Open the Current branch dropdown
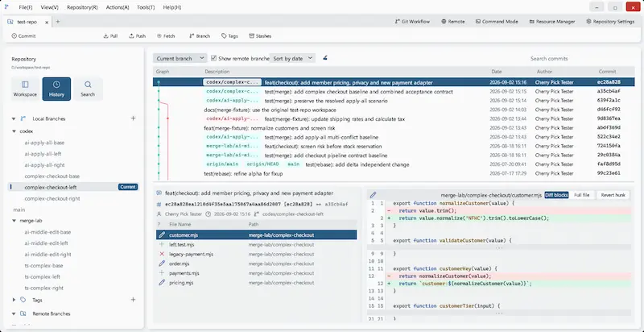This screenshot has width=644, height=332. [180, 58]
